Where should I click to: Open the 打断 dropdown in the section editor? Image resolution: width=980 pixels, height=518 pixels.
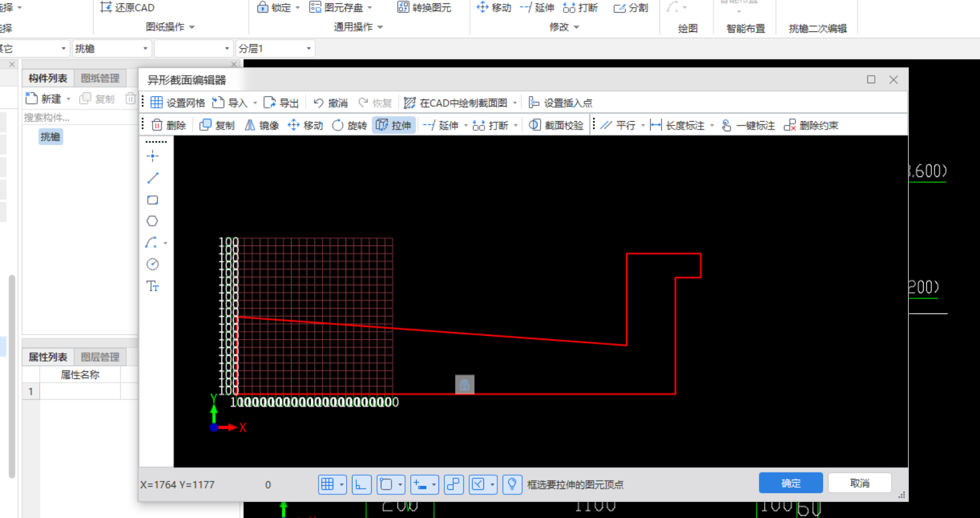point(516,125)
